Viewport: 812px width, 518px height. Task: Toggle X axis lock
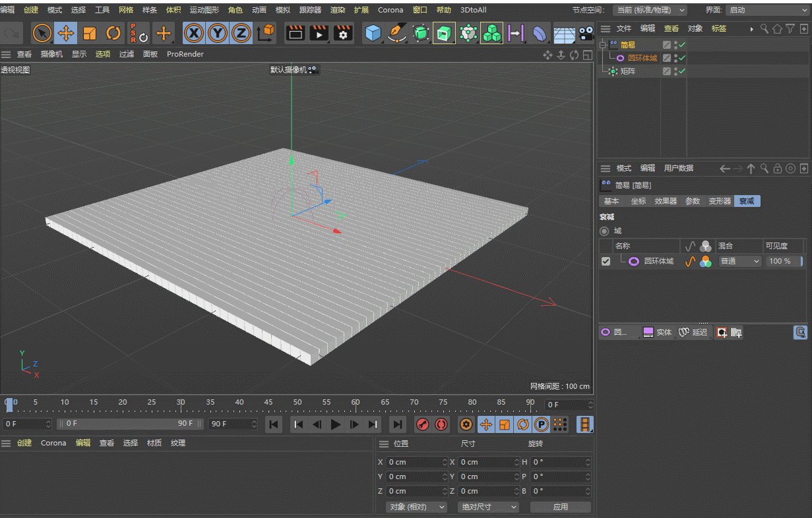tap(193, 33)
